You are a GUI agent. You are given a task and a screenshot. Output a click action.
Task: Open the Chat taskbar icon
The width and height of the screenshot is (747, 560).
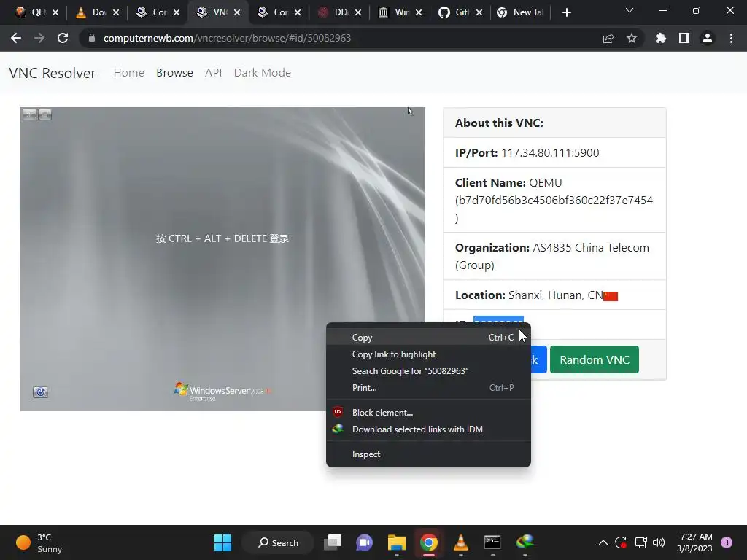coord(365,542)
